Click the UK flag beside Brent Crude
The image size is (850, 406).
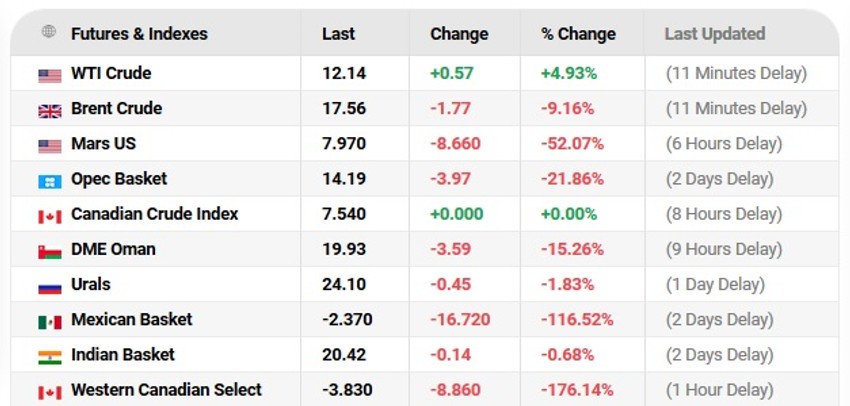(50, 110)
